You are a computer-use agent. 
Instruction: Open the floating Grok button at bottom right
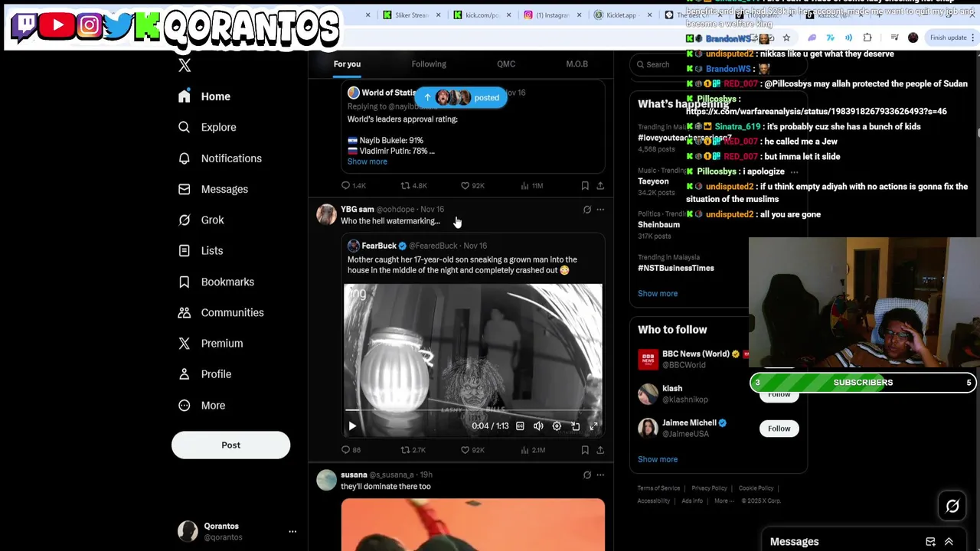coord(952,506)
